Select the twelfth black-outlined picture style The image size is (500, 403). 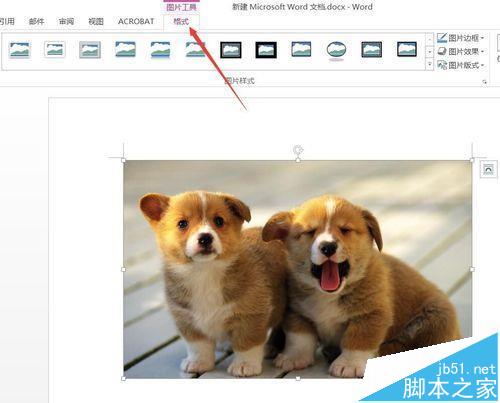coord(407,50)
